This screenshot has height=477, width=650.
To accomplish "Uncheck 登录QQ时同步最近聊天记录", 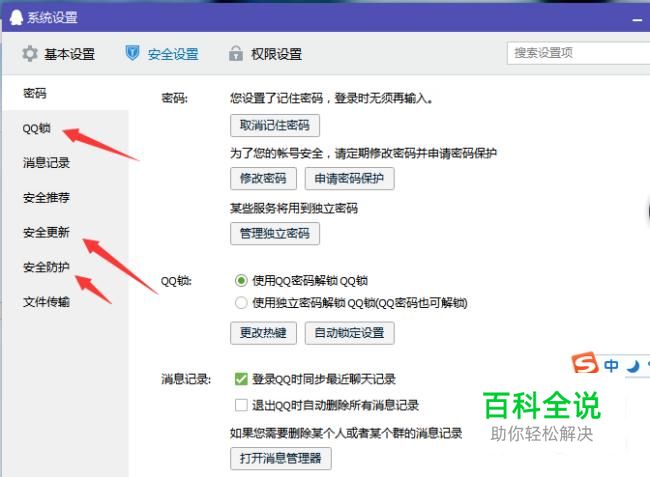I will 241,379.
